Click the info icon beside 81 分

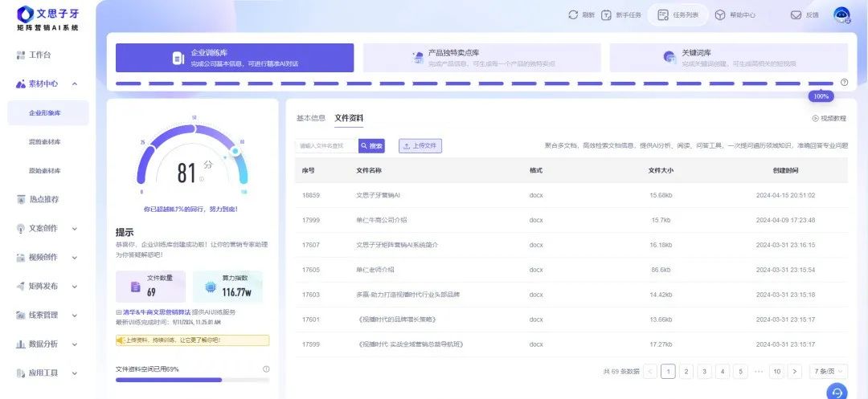click(x=202, y=179)
